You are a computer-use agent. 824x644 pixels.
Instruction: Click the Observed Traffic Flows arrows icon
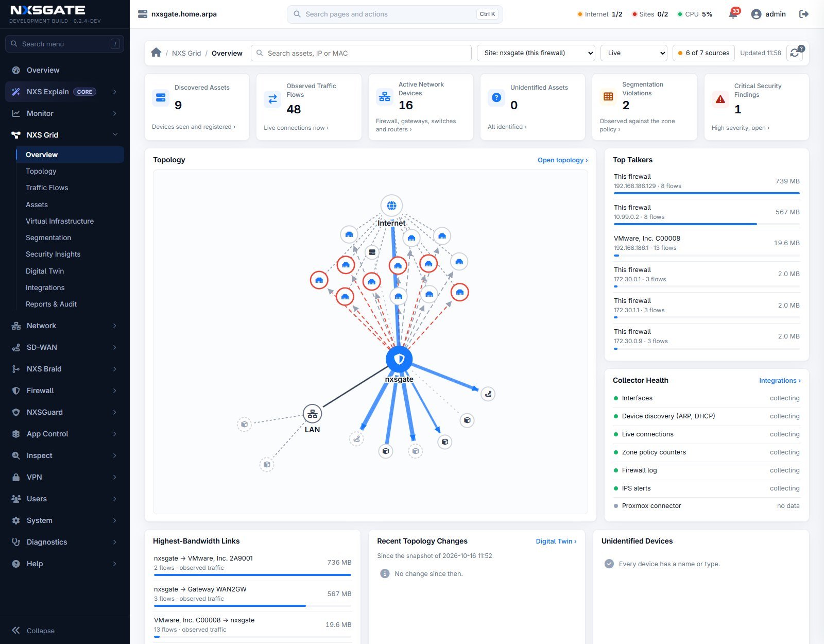pyautogui.click(x=272, y=99)
